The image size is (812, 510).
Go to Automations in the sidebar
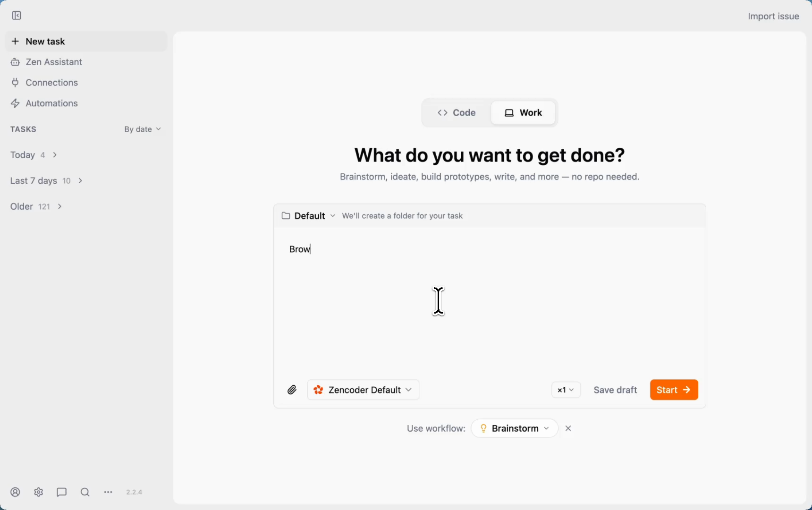coord(86,103)
